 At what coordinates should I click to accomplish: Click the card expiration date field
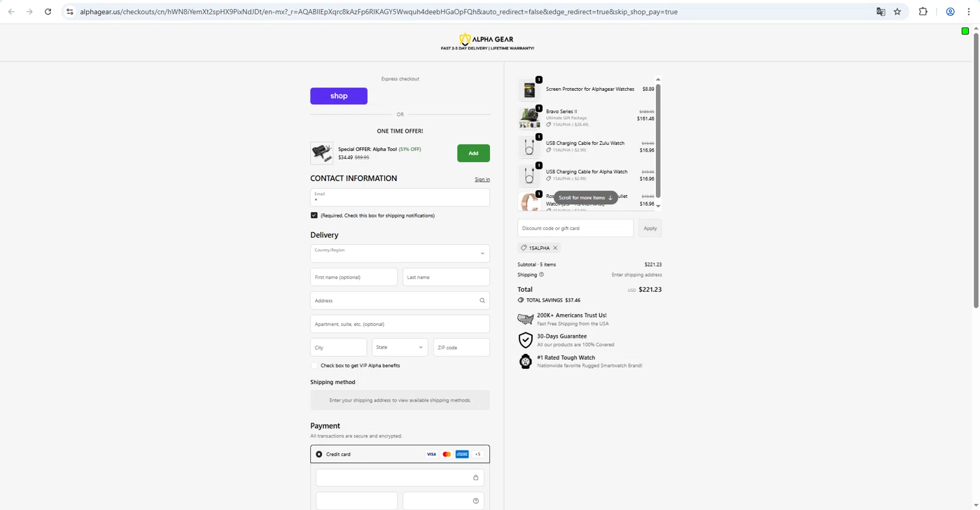click(357, 501)
